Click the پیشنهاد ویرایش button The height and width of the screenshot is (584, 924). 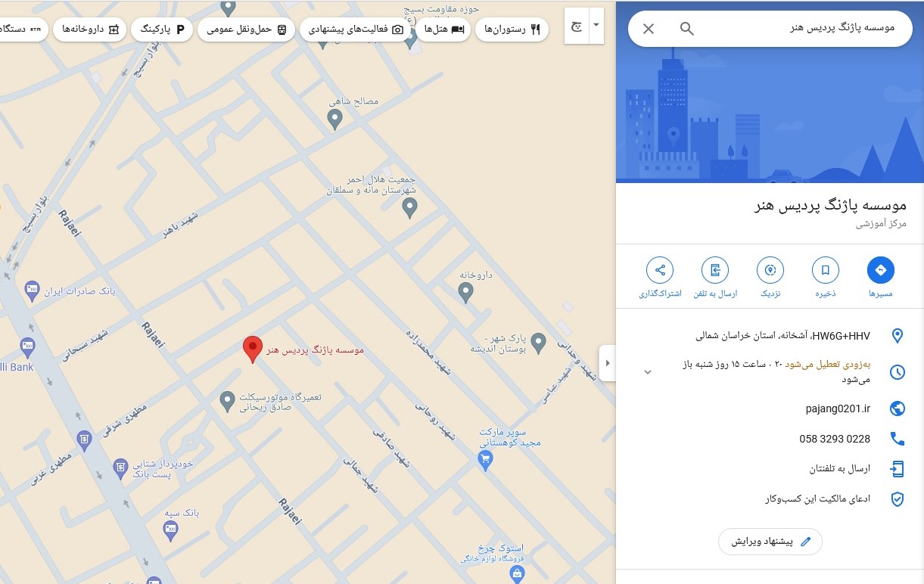coord(770,542)
